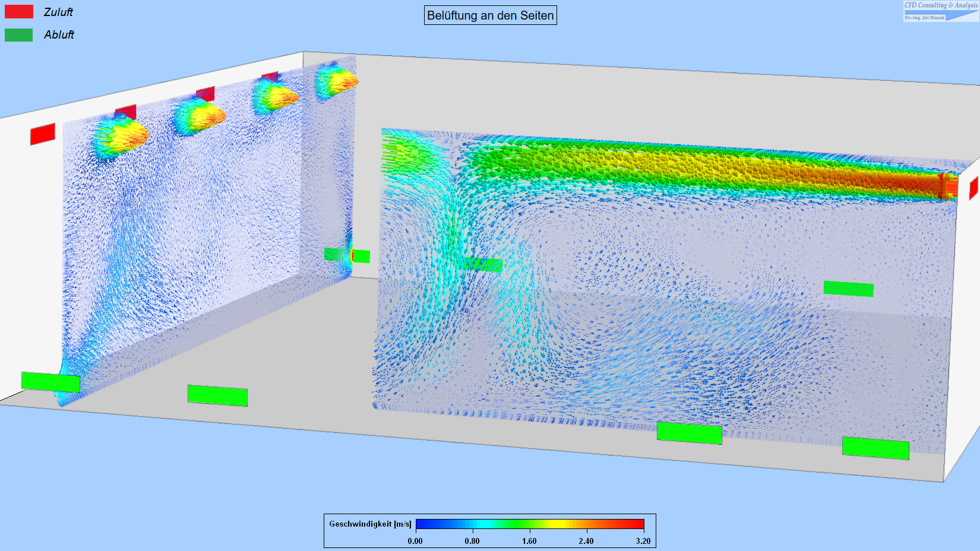Select the 1.60 midpoint scale value

pos(529,541)
